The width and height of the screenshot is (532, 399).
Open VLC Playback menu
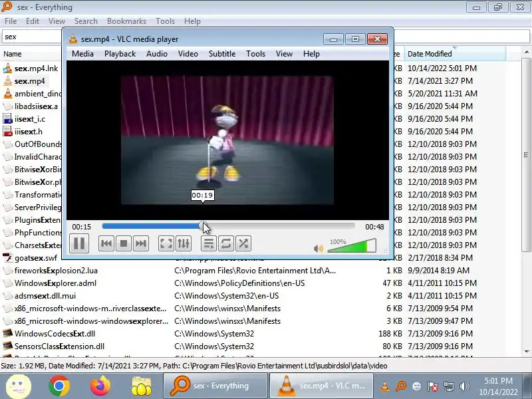[x=120, y=54]
